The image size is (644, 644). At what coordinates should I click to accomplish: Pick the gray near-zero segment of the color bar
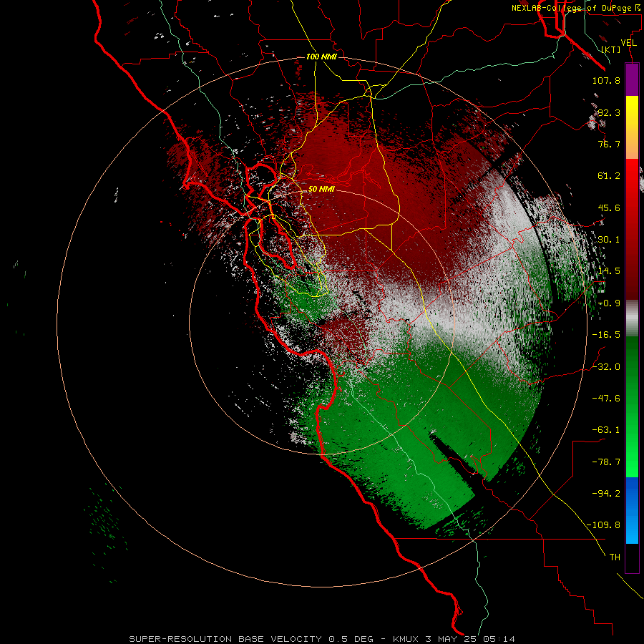click(632, 318)
